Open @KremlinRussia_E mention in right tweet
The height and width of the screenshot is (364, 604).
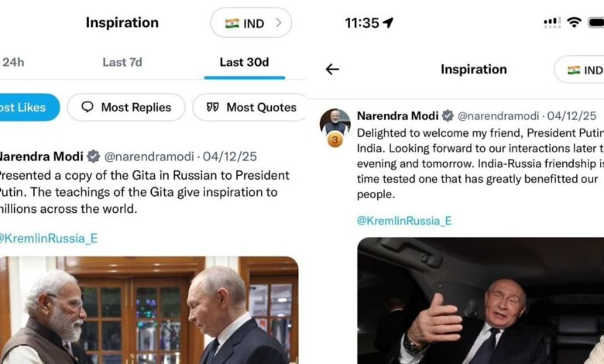(404, 221)
